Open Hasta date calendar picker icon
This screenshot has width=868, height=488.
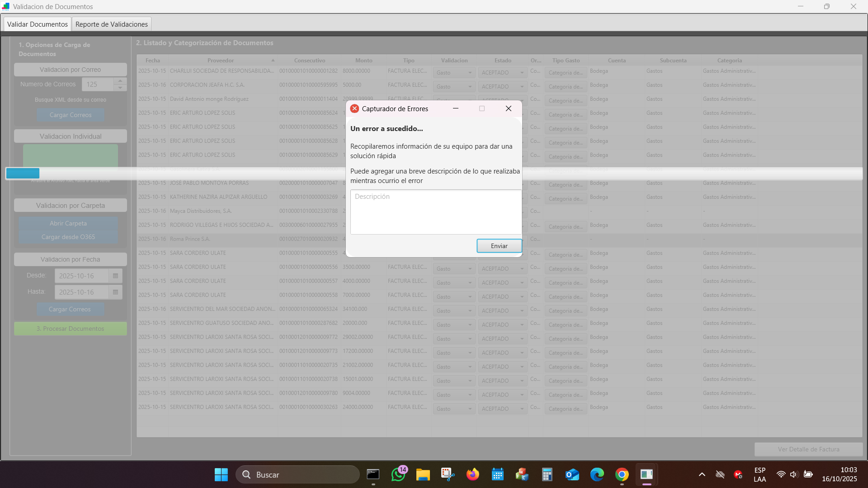(115, 292)
